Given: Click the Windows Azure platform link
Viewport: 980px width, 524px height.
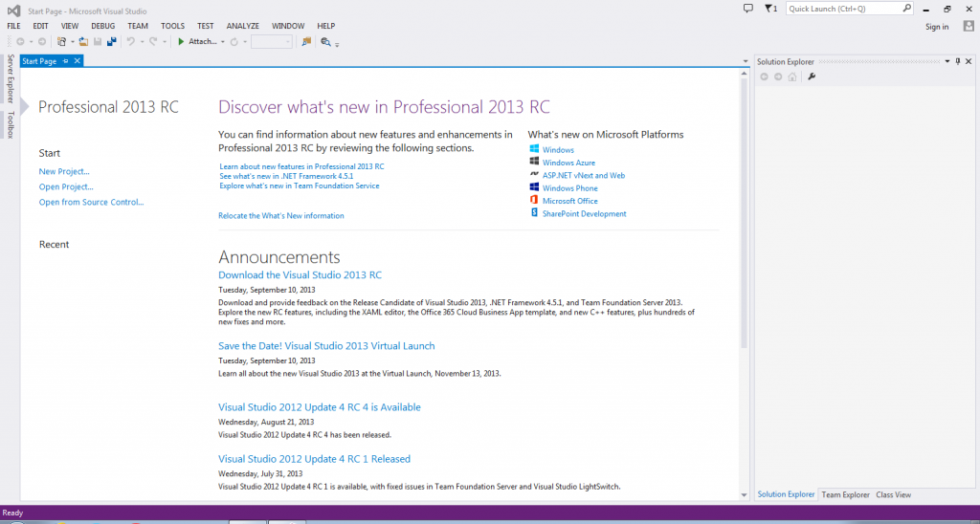Looking at the screenshot, I should point(568,163).
